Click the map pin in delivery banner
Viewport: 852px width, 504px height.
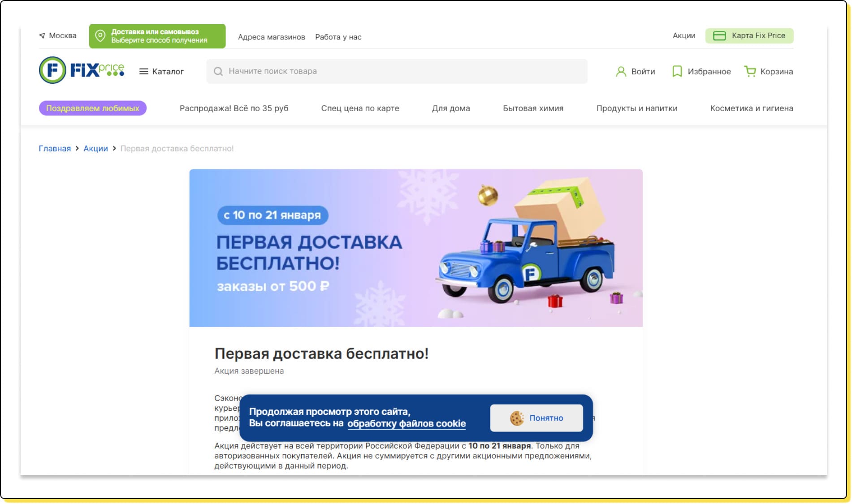(100, 36)
